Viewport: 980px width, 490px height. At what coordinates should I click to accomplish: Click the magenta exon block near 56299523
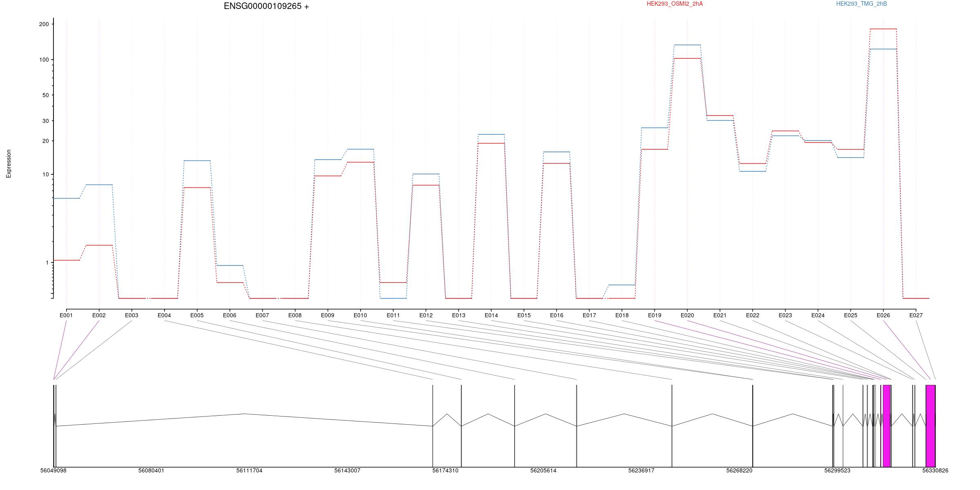pos(886,426)
